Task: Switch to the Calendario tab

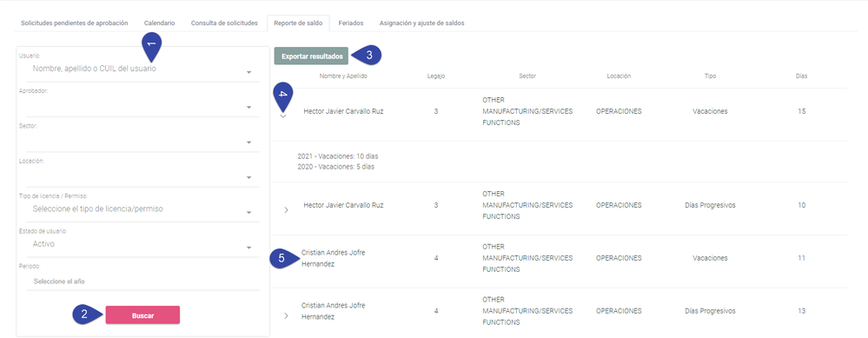Action: click(x=159, y=23)
